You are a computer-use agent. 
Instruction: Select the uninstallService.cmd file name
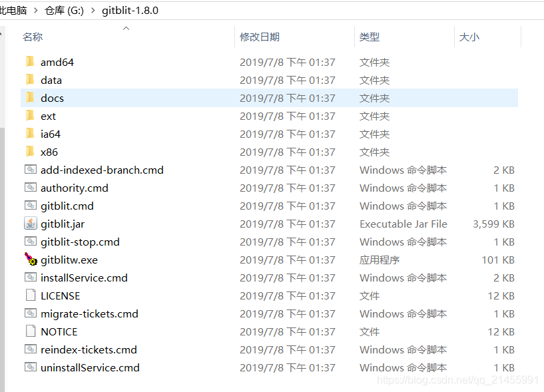(90, 368)
